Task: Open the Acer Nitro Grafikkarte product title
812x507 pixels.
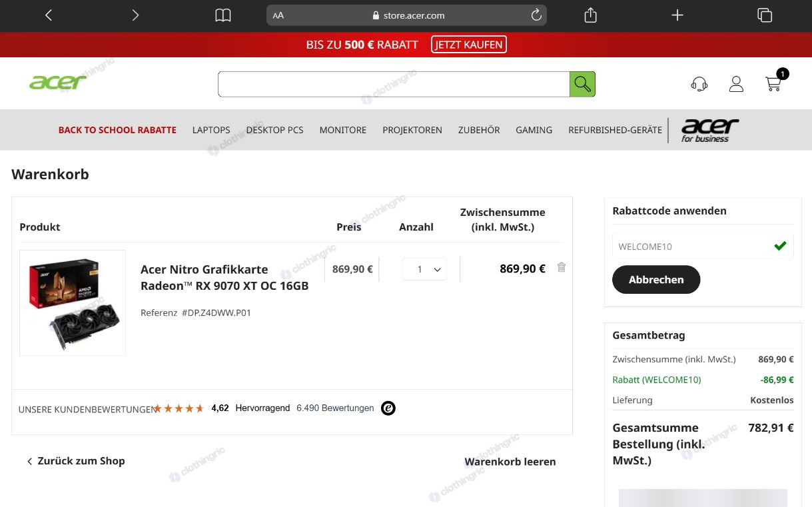Action: (x=224, y=278)
